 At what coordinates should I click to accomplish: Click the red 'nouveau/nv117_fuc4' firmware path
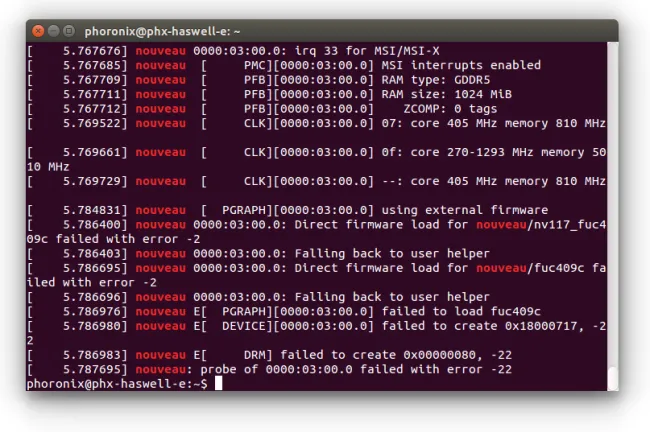click(541, 225)
